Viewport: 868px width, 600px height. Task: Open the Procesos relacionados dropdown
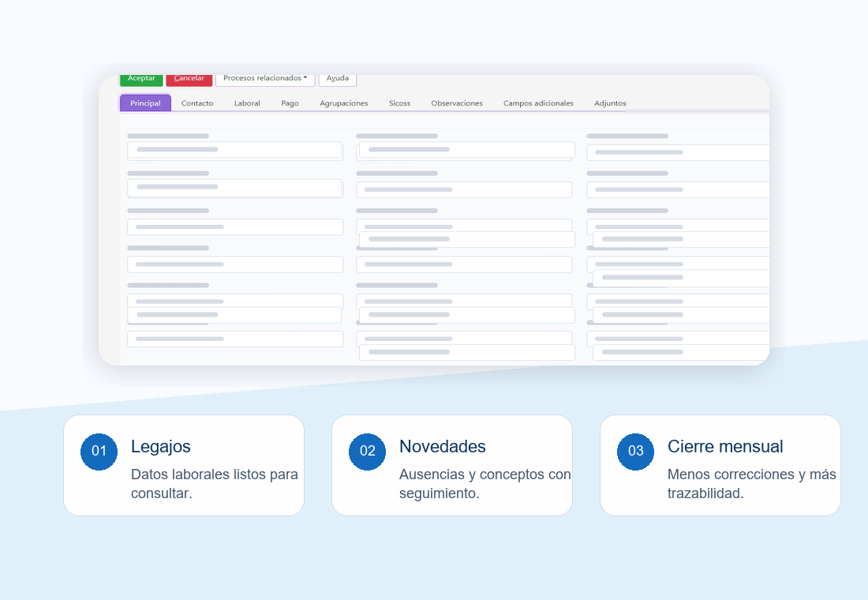click(265, 80)
